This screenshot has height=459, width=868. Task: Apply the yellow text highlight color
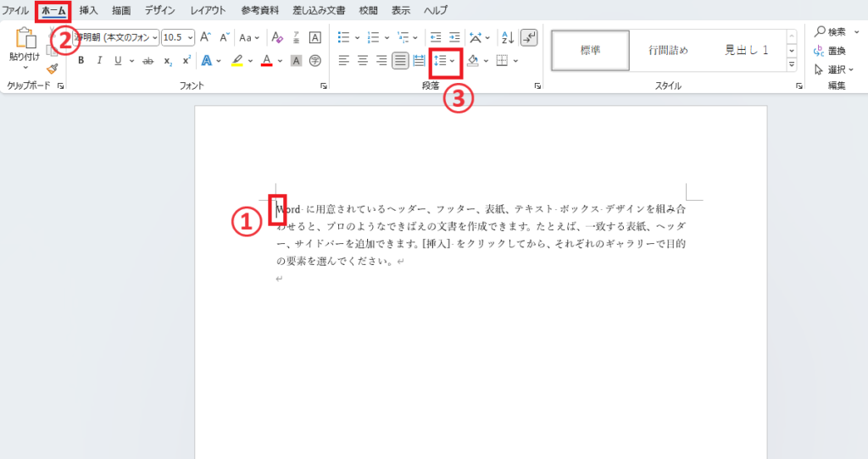tap(237, 60)
